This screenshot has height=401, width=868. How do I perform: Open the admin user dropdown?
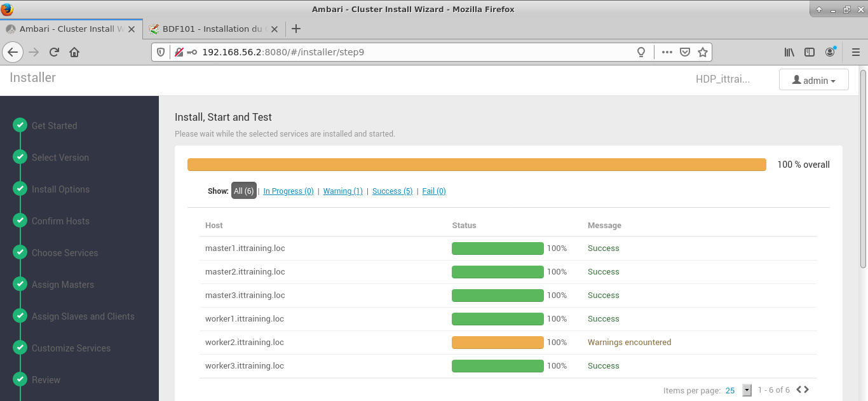tap(813, 80)
